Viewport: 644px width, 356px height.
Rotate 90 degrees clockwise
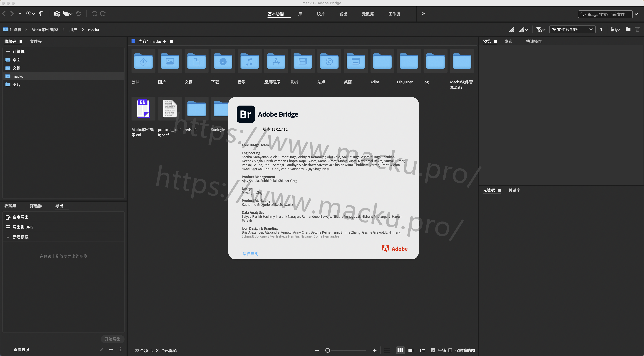click(103, 14)
